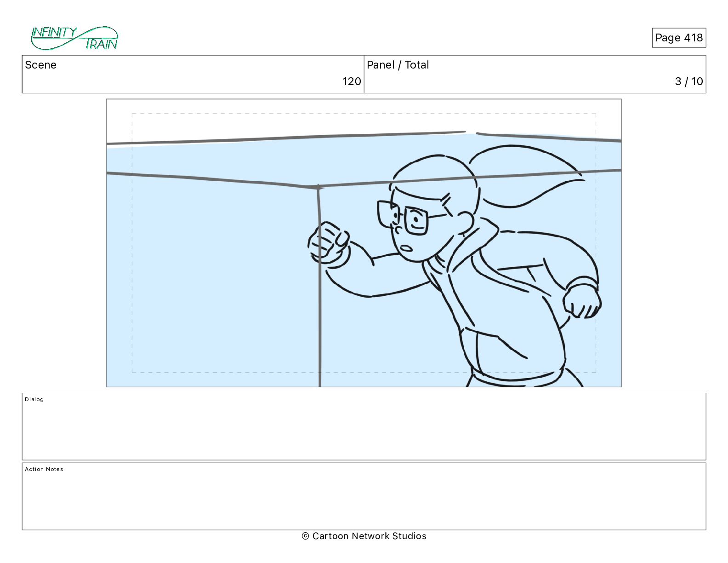Click the Page 418 label box

point(679,38)
